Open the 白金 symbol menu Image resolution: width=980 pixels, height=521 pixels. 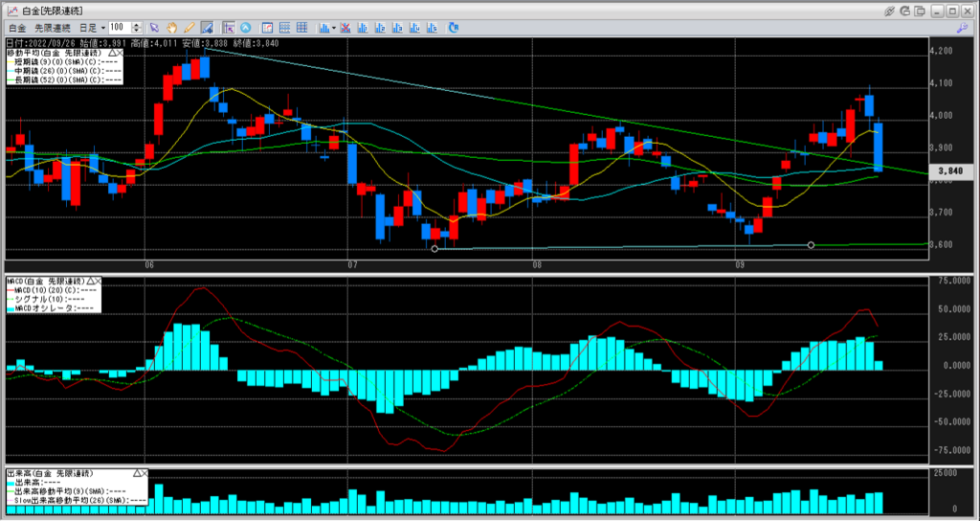(17, 28)
